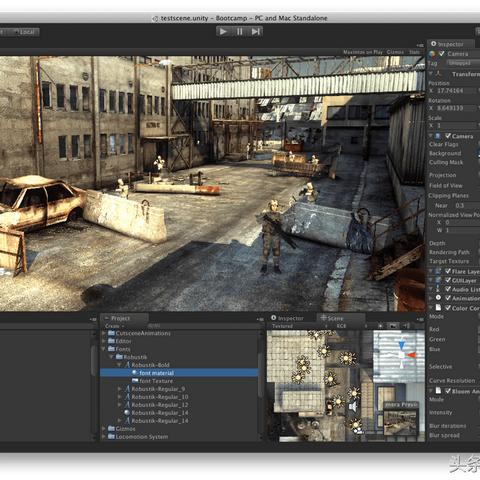Screen dimensions: 480x480
Task: Click the Animation component icon
Action: coord(438,298)
